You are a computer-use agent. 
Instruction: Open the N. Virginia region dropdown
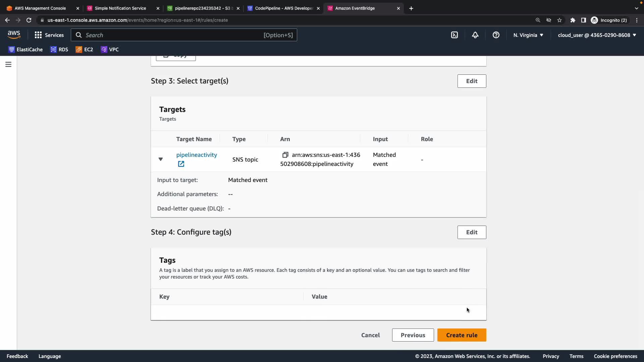click(528, 35)
